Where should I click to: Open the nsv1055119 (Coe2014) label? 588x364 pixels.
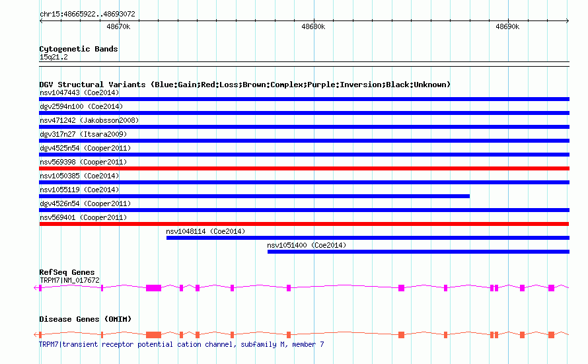pos(79,190)
